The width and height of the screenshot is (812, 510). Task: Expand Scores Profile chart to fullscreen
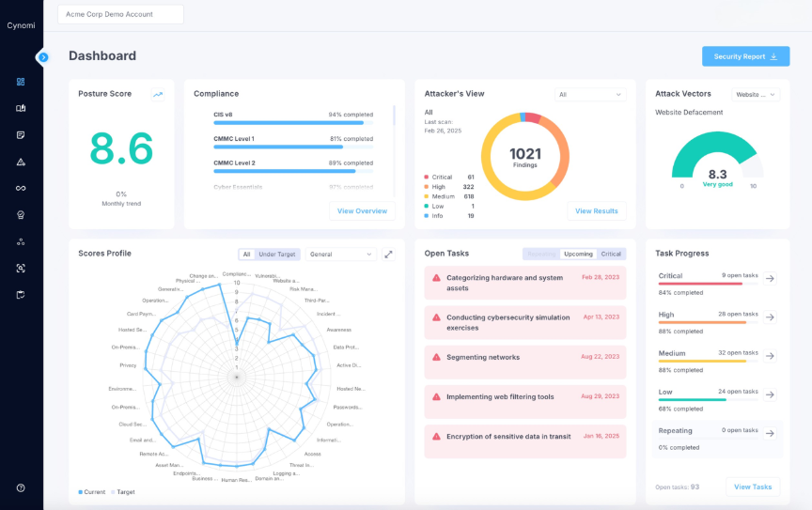click(x=388, y=254)
